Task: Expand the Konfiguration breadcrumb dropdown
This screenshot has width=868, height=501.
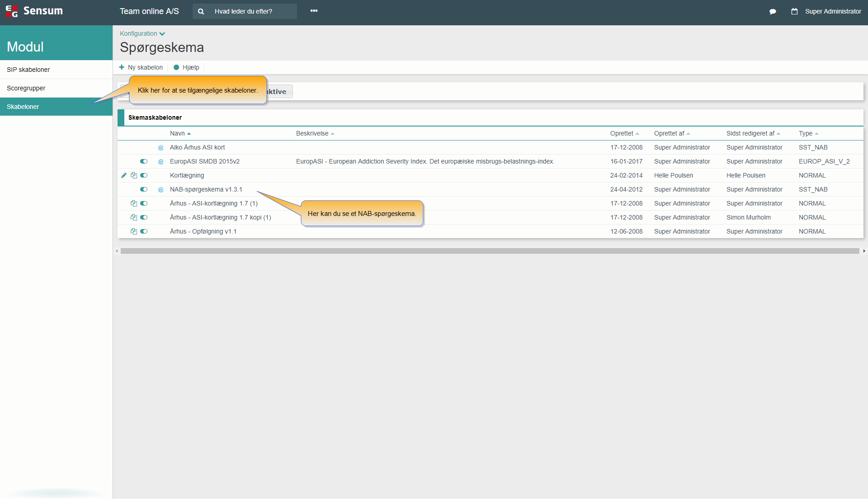Action: point(142,33)
